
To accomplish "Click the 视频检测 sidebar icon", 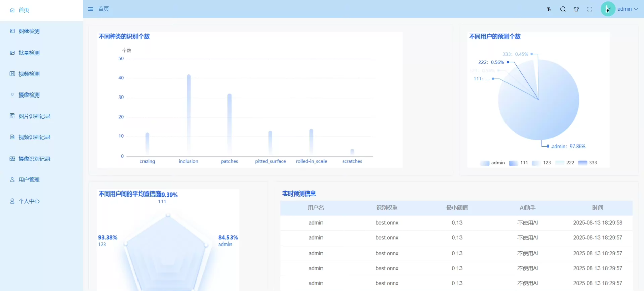I will (12, 73).
